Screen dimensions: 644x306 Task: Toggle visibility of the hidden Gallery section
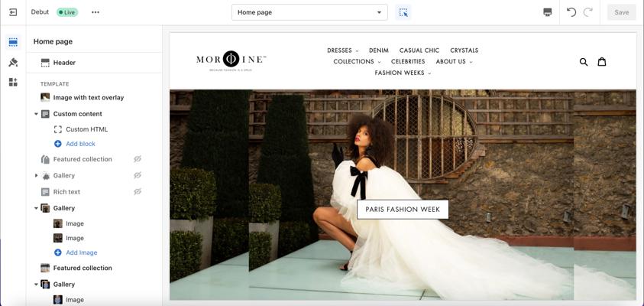point(138,175)
